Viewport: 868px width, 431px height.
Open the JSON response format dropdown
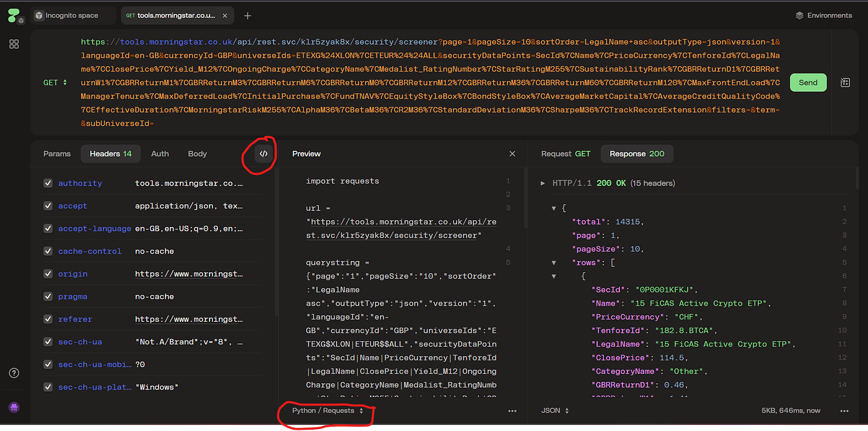(556, 411)
